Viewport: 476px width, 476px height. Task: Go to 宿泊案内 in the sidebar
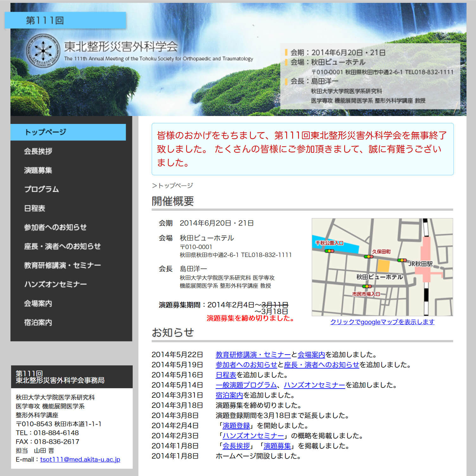(x=38, y=322)
